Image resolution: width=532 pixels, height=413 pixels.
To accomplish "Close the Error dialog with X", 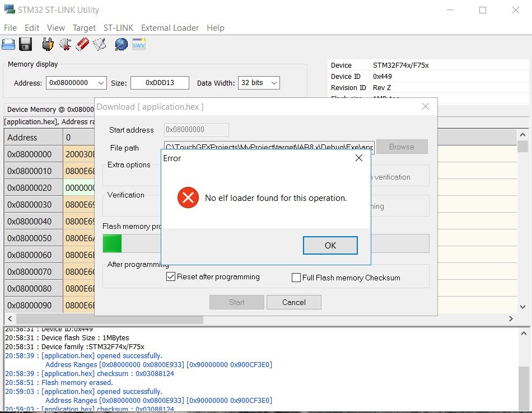I will 358,158.
